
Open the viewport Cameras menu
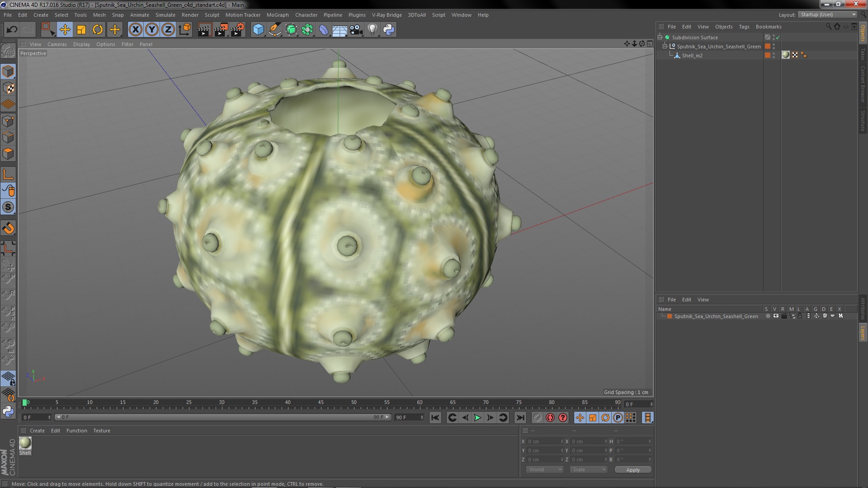click(57, 44)
